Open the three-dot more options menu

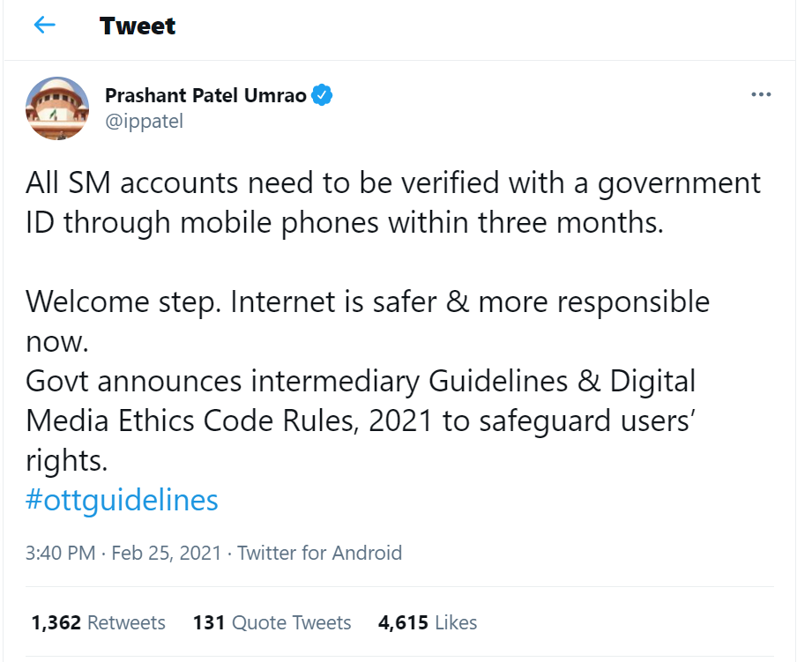761,95
